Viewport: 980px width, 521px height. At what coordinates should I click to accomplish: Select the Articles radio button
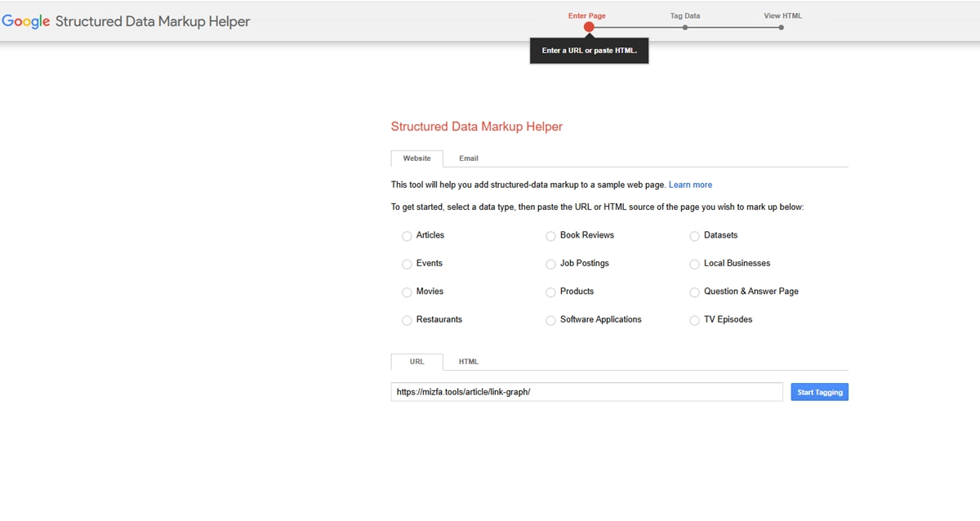407,236
